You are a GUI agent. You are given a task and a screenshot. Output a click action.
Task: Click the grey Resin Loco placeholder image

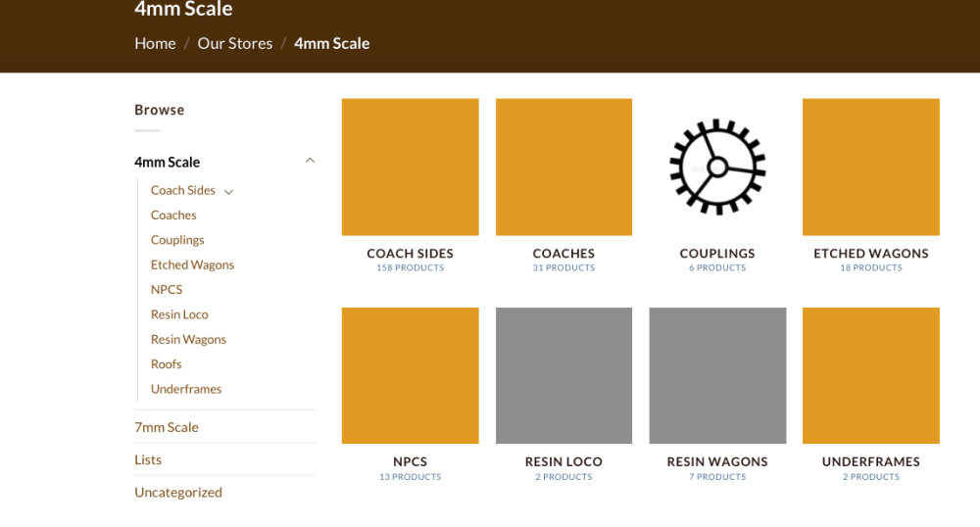(x=563, y=375)
